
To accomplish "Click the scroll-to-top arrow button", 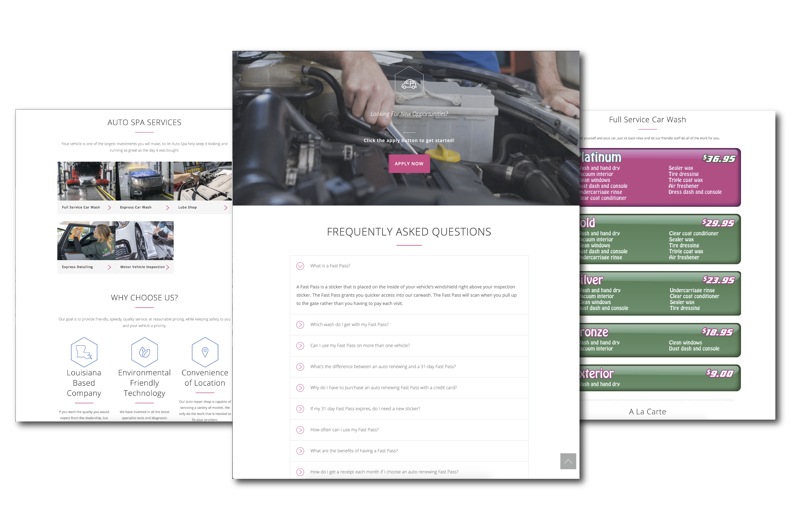I will click(568, 461).
